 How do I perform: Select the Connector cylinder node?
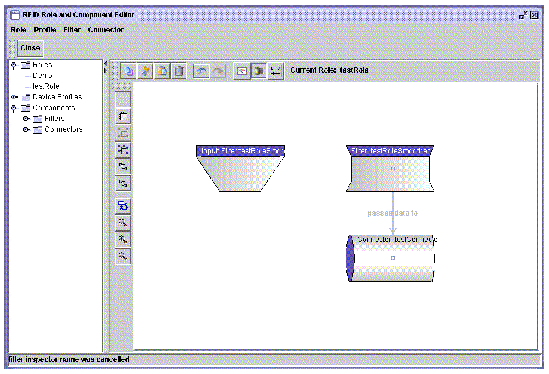click(390, 258)
